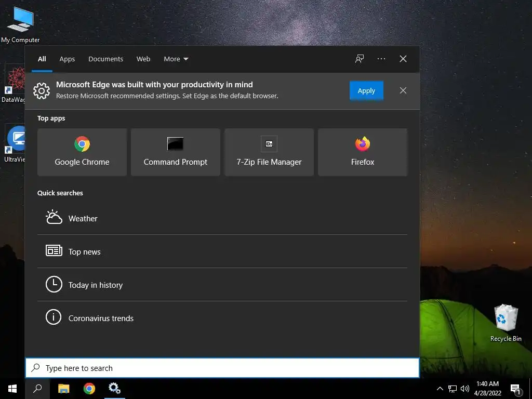Screen dimensions: 532x399
Task: Open the Windows Start menu
Action: pyautogui.click(x=12, y=389)
